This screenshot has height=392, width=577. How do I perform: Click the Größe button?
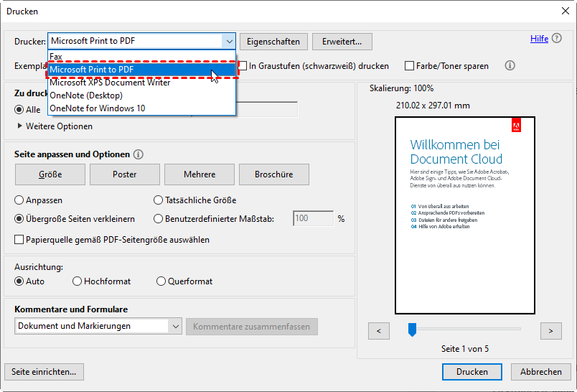[50, 174]
